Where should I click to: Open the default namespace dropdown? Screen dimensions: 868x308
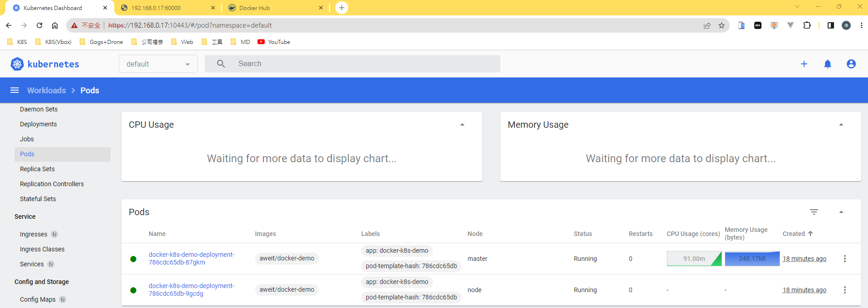tap(158, 64)
